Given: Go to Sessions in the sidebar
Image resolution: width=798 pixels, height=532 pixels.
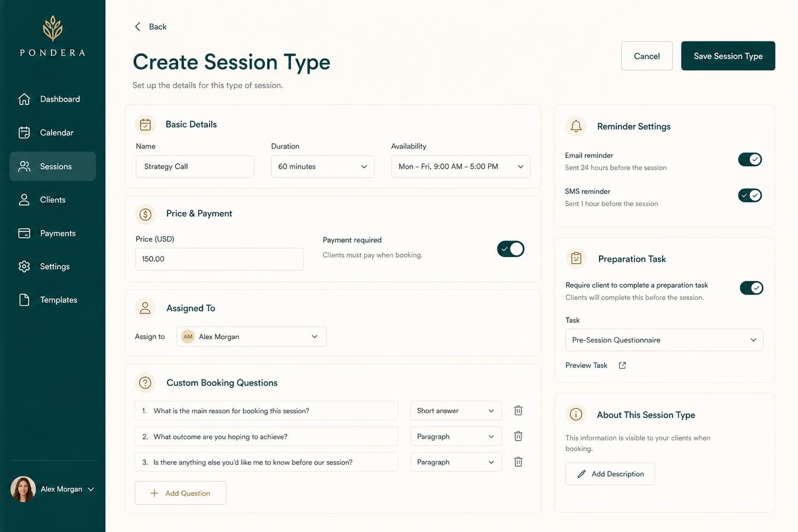Looking at the screenshot, I should [x=53, y=166].
